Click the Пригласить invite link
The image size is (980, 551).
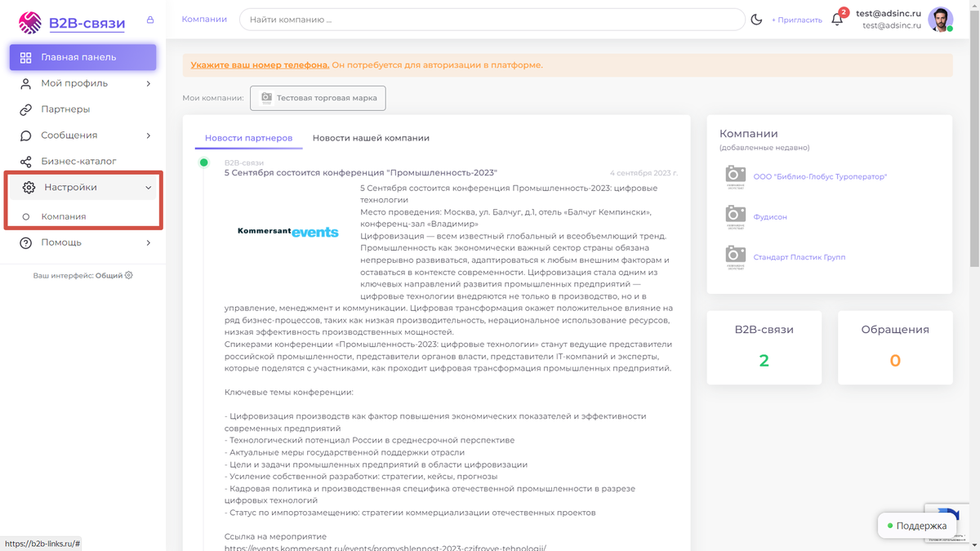click(x=797, y=20)
